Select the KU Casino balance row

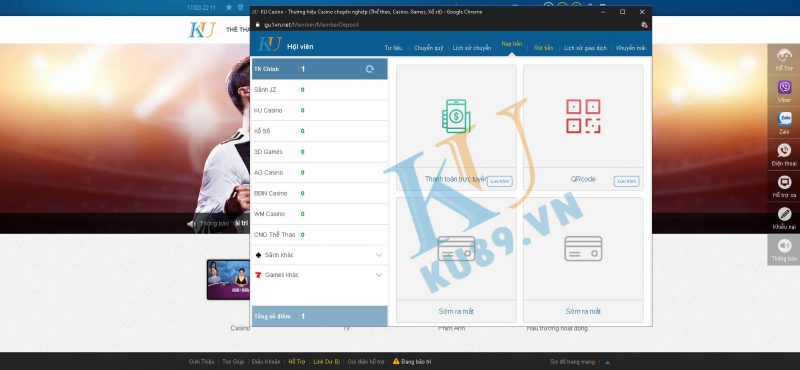point(319,110)
